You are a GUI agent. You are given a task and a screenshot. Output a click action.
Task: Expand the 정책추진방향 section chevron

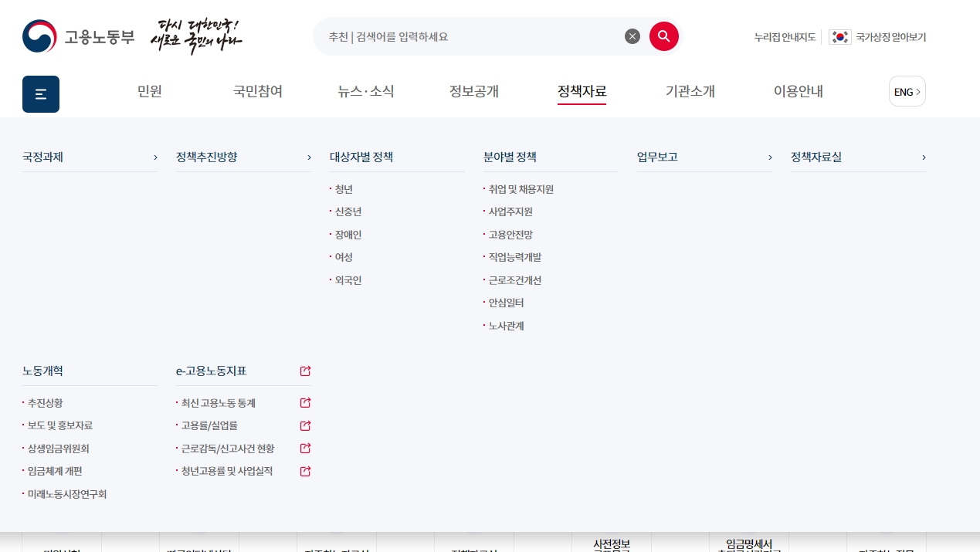(308, 157)
